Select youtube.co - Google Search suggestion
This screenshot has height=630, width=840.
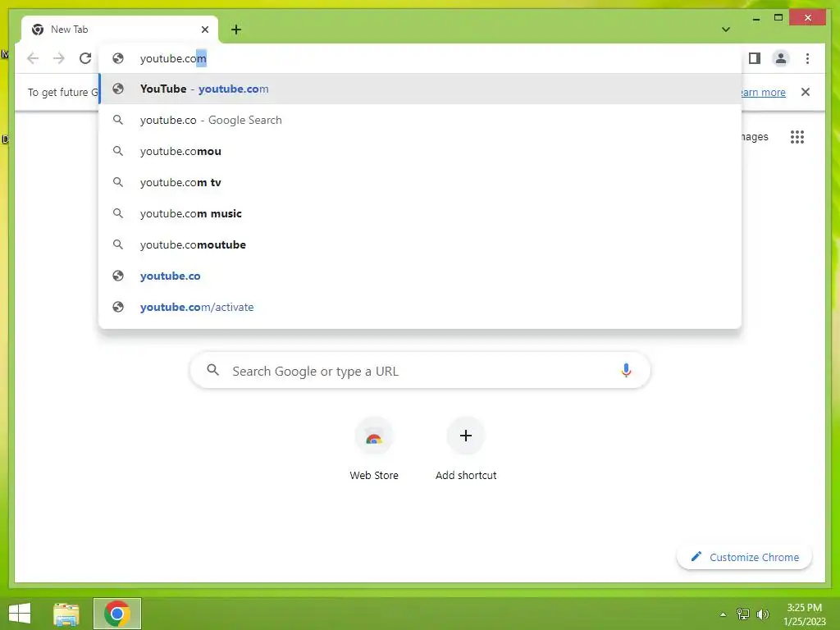421,120
